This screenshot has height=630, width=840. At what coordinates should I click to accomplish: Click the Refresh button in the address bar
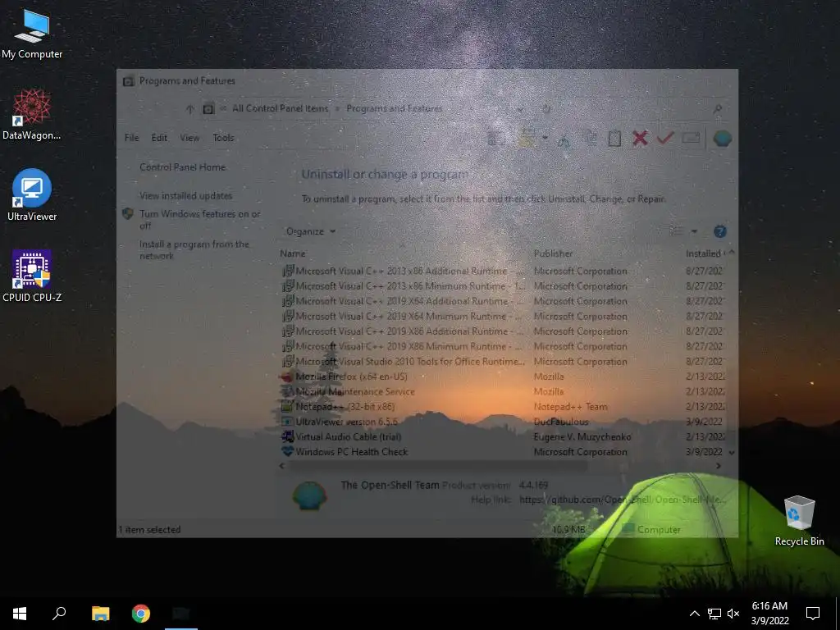pyautogui.click(x=546, y=109)
